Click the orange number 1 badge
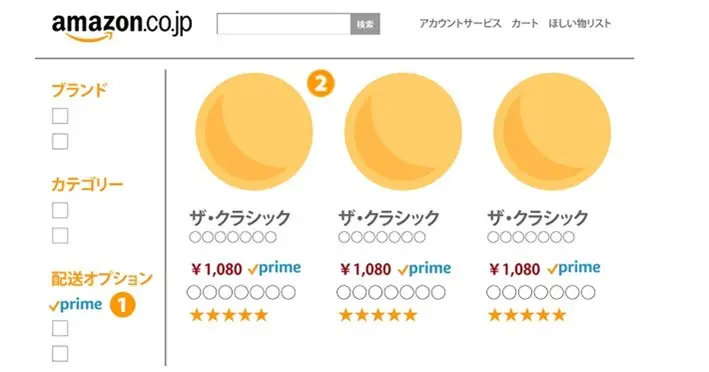 123,305
